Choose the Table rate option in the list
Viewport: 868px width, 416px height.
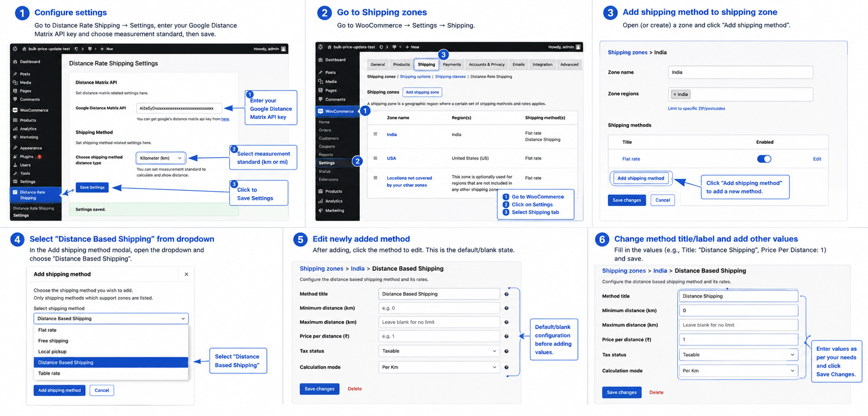[x=111, y=373]
